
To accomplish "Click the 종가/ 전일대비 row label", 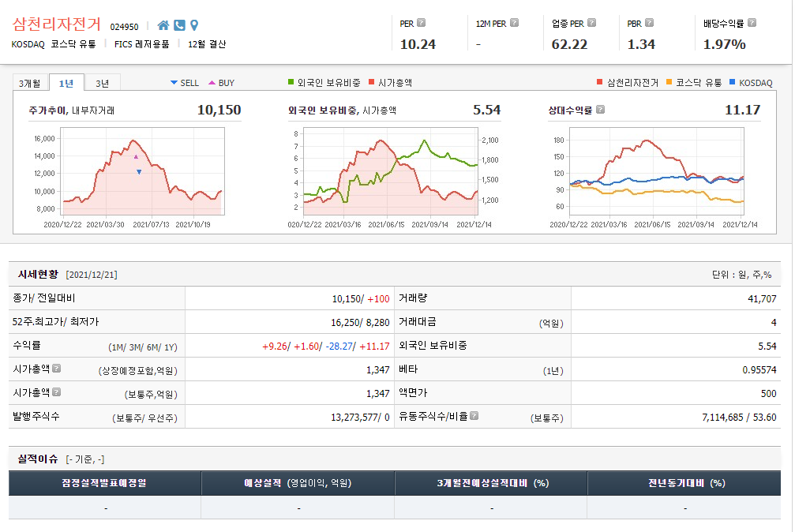I will point(44,298).
